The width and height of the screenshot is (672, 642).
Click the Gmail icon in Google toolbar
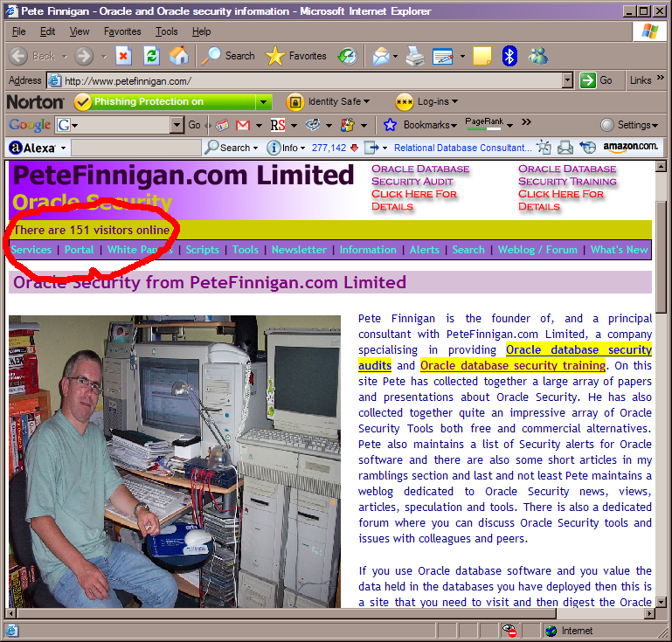tap(243, 125)
